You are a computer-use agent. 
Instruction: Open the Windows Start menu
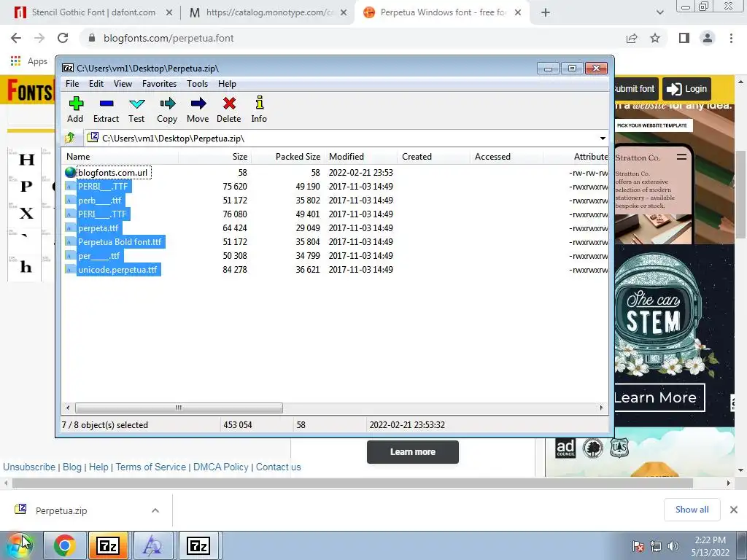[x=20, y=545]
